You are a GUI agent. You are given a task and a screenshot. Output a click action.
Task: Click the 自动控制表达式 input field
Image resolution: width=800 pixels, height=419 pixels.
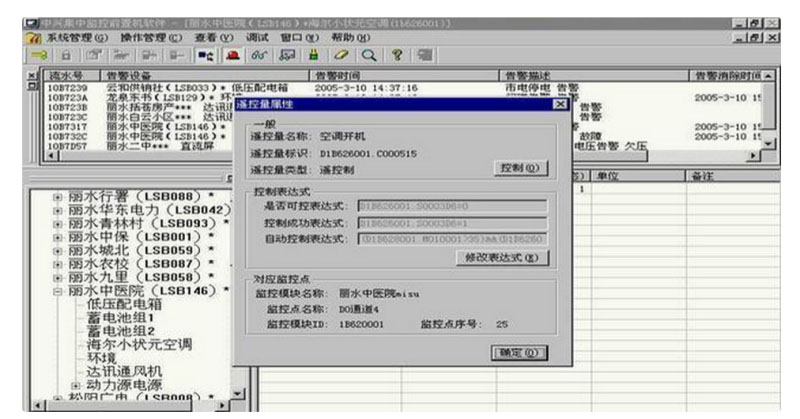click(x=451, y=238)
